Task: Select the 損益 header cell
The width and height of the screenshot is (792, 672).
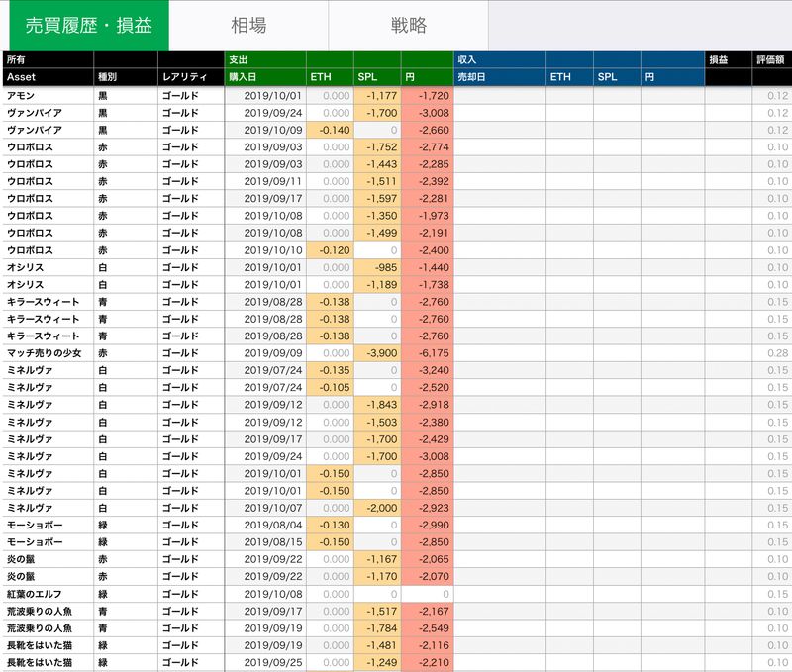Action: 728,60
